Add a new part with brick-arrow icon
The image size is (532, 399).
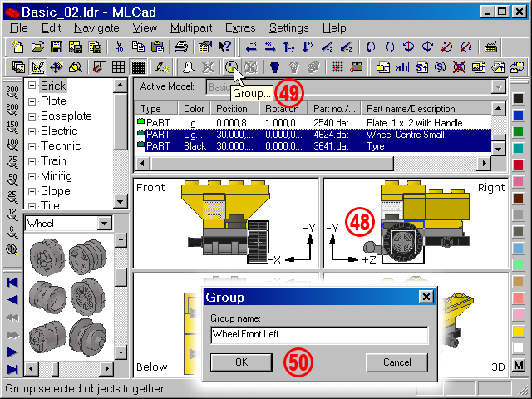pyautogui.click(x=382, y=66)
